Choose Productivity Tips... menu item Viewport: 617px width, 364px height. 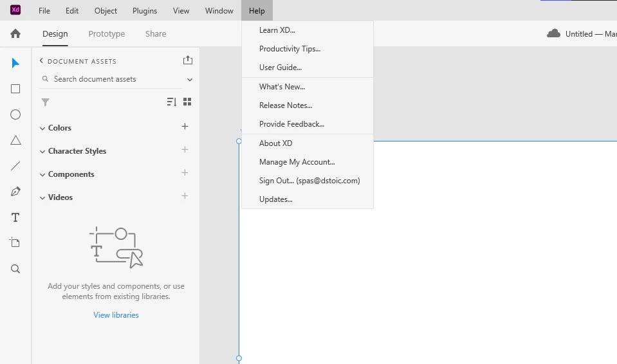click(x=308, y=49)
